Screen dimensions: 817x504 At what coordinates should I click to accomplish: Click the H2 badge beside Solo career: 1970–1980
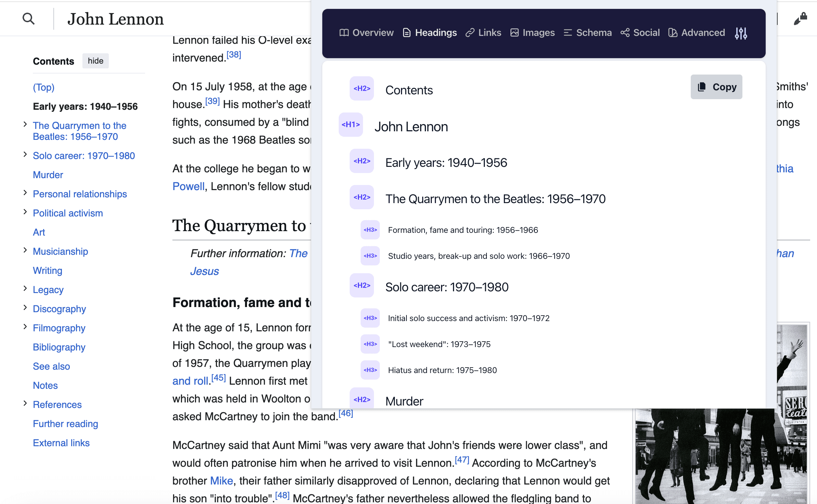pos(362,286)
